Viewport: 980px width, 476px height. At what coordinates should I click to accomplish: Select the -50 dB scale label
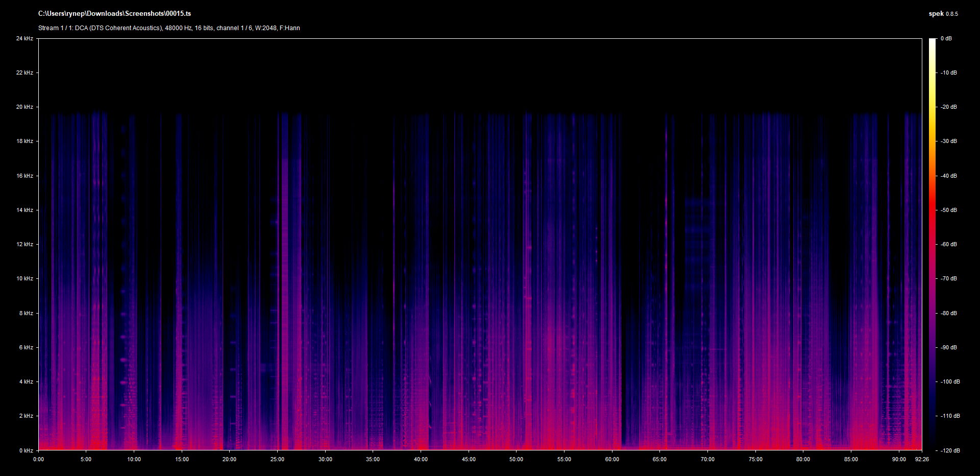[x=949, y=210]
